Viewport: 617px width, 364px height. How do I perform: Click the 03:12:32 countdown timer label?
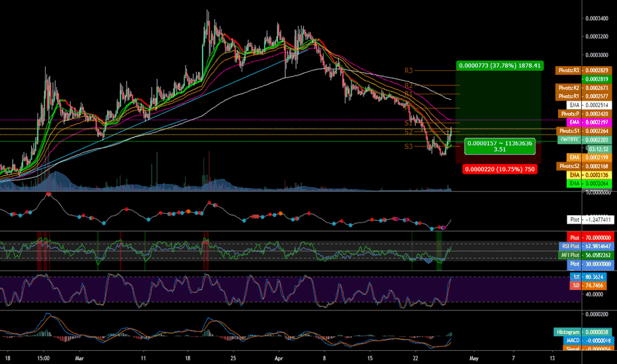pos(599,149)
